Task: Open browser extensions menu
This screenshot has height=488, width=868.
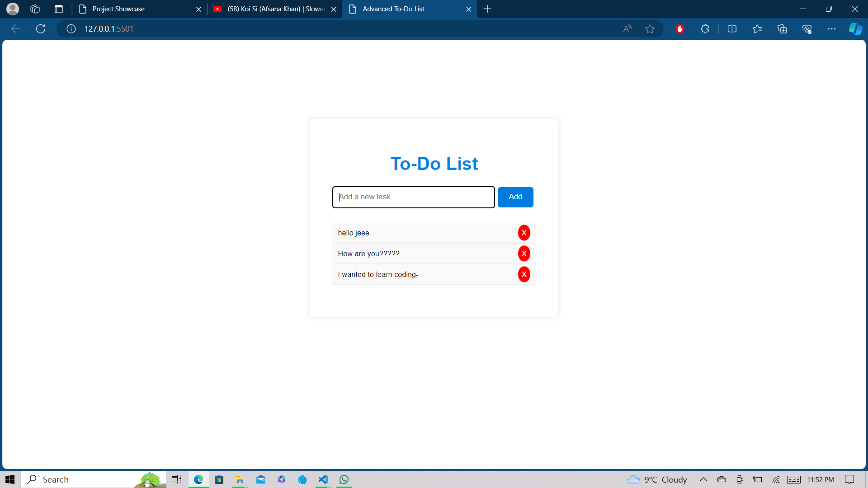Action: click(x=705, y=29)
